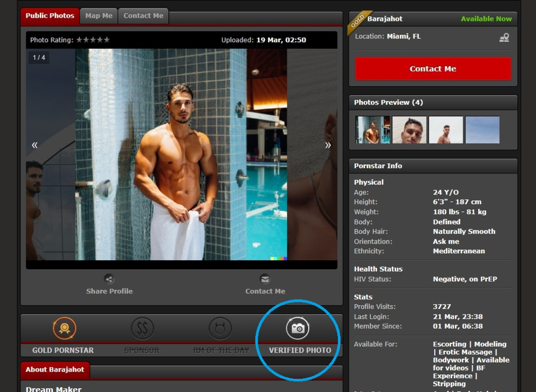Select the Public Photos tab
The height and width of the screenshot is (392, 536).
point(50,16)
